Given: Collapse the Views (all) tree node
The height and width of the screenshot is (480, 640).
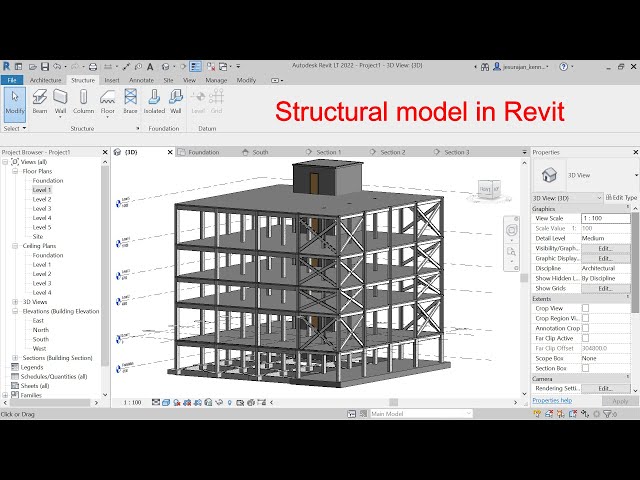Looking at the screenshot, I should tap(5, 162).
